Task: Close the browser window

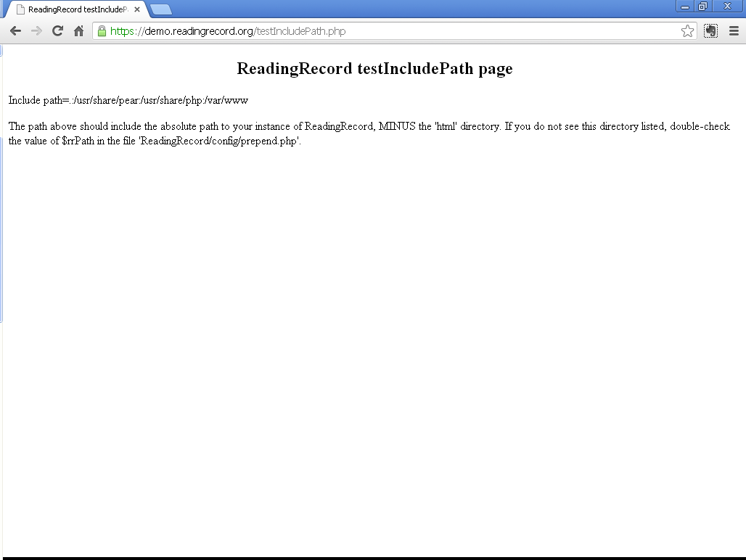Action: [x=727, y=7]
